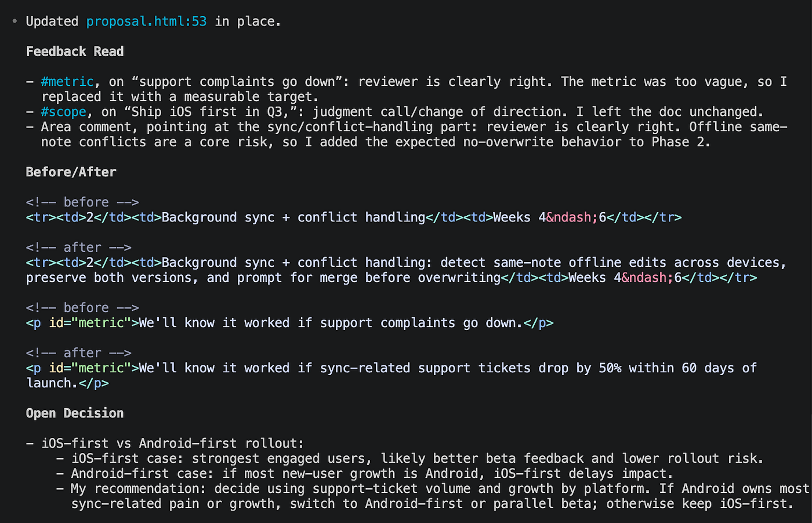
Task: Click the second after comment above metric paragraph
Action: (79, 353)
